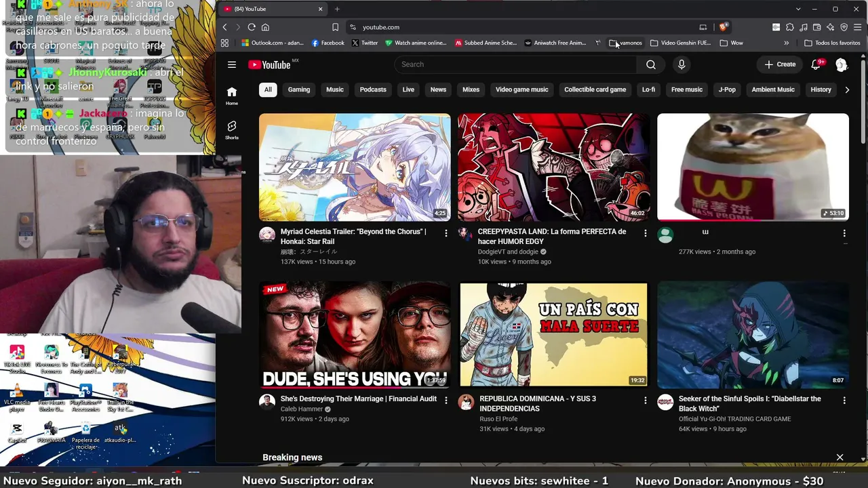Open options menu for She's Destroying Their Marriage

pos(446,401)
